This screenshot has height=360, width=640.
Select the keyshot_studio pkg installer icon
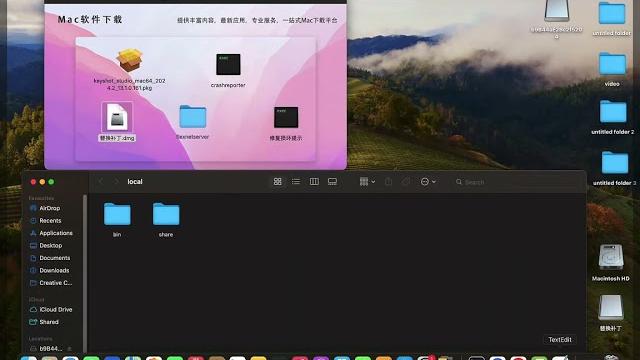(x=129, y=60)
